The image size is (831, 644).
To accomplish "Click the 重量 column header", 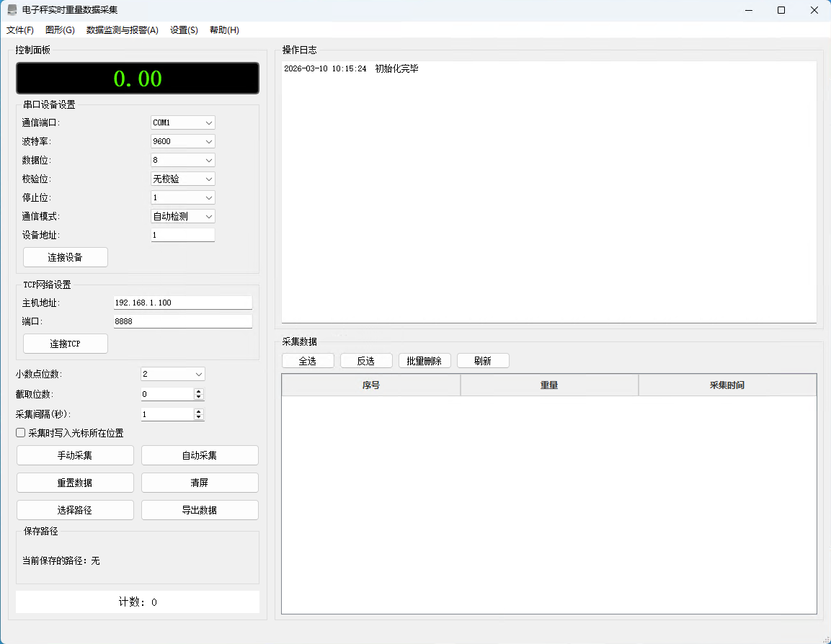I will click(549, 385).
